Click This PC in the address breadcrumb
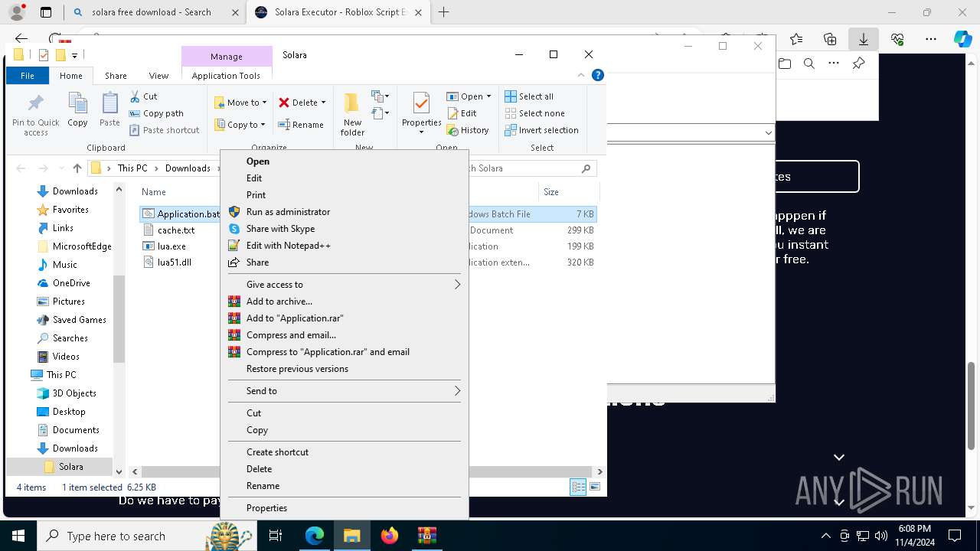Screen dimensions: 980x551 click(132, 168)
